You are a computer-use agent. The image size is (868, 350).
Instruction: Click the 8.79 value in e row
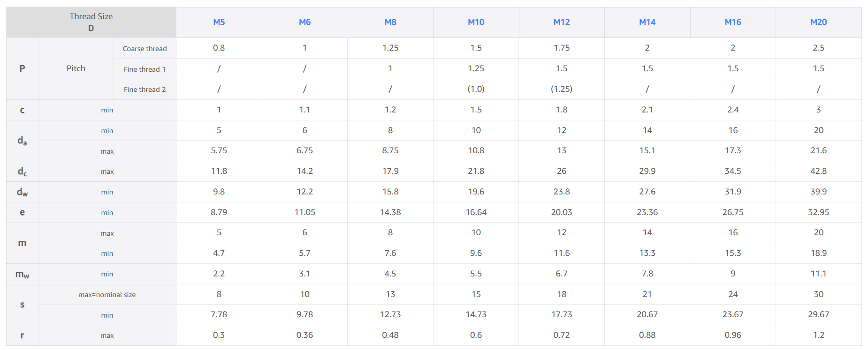coord(219,212)
